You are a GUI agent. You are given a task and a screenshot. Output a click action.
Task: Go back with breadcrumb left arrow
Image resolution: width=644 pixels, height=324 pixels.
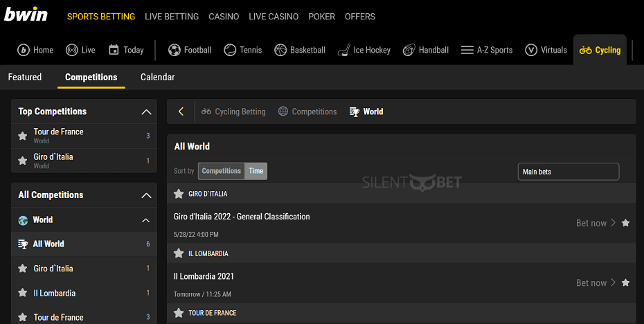pyautogui.click(x=181, y=111)
